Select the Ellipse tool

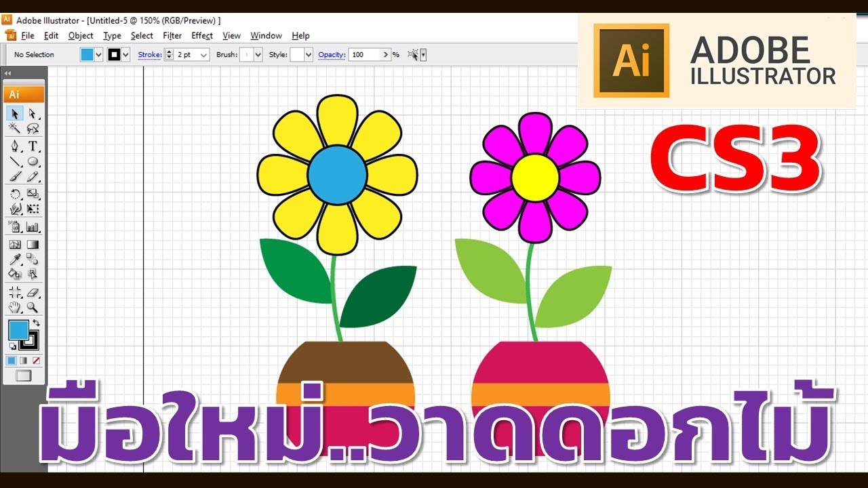click(x=32, y=161)
